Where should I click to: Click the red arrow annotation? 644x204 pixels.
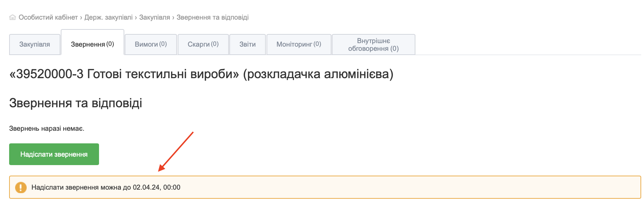click(x=176, y=152)
